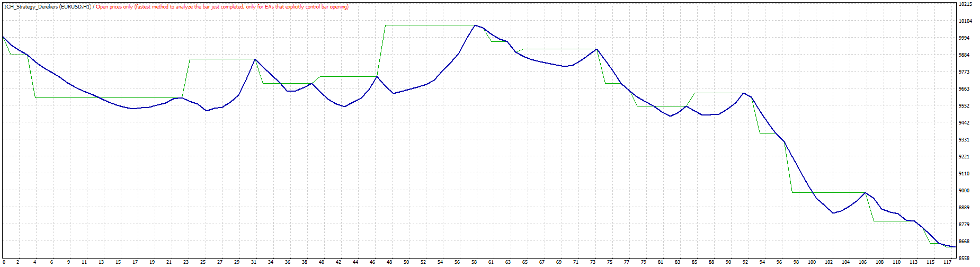Click the 9994 balance axis label
This screenshot has width=980, height=267.
pyautogui.click(x=964, y=38)
